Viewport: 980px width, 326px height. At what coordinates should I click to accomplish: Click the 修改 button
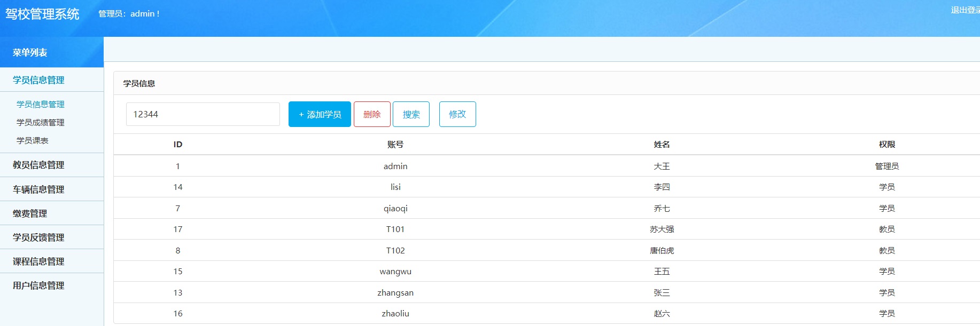457,114
